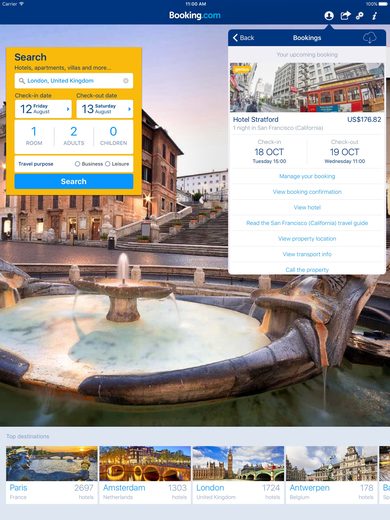The width and height of the screenshot is (390, 520).
Task: Tap the cloud download icon in Bookings
Action: (x=370, y=38)
